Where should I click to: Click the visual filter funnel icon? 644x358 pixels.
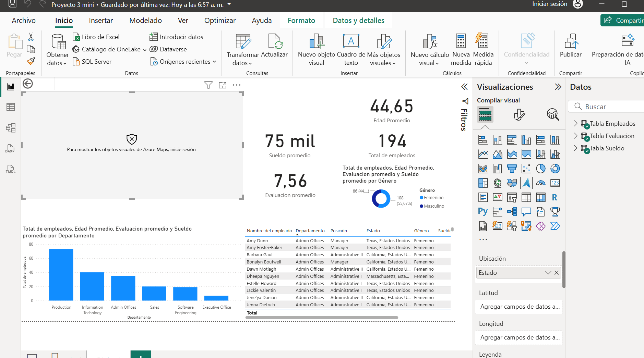[208, 85]
